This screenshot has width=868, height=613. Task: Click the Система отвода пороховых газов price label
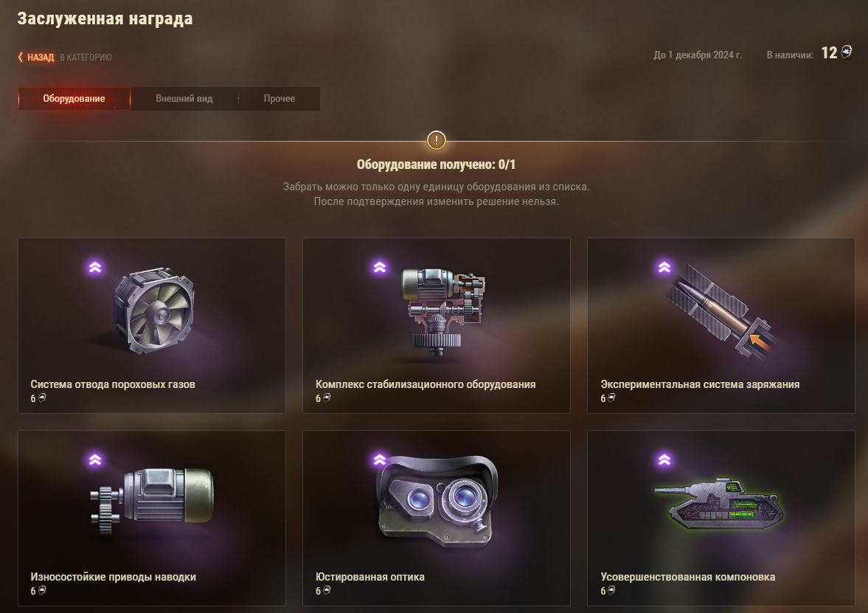pos(38,398)
